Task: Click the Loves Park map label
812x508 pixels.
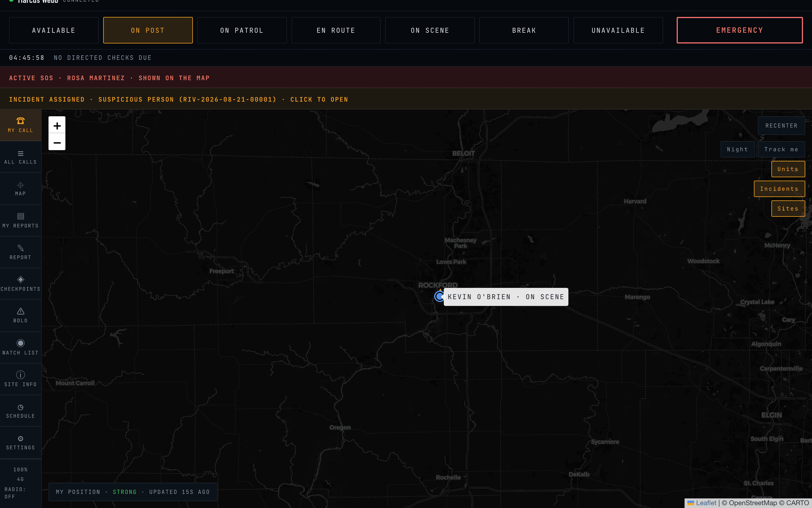Action: pos(451,262)
